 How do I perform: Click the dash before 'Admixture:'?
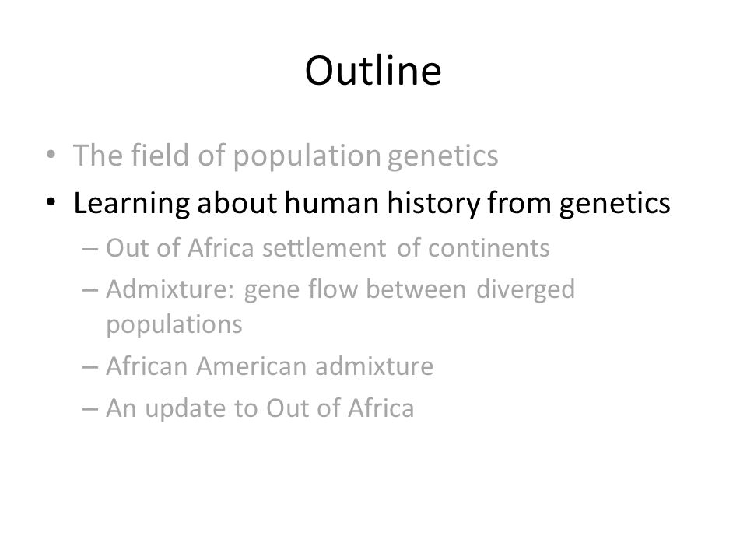point(90,290)
